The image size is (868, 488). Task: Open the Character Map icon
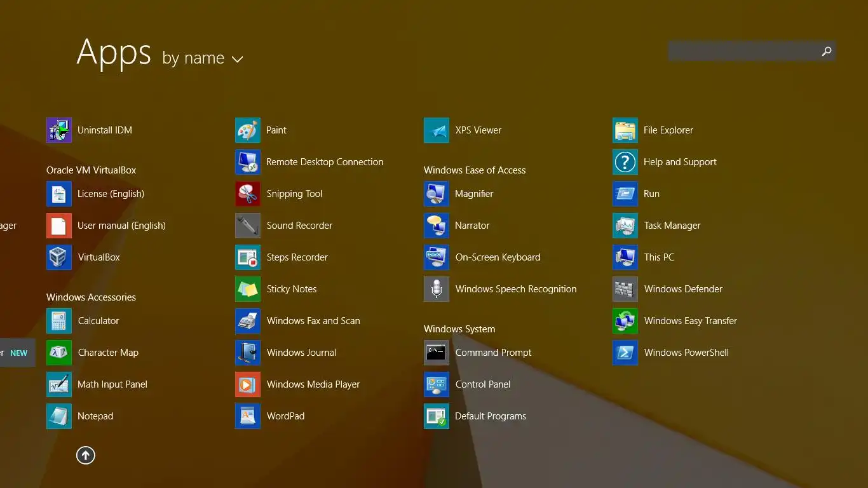coord(59,353)
